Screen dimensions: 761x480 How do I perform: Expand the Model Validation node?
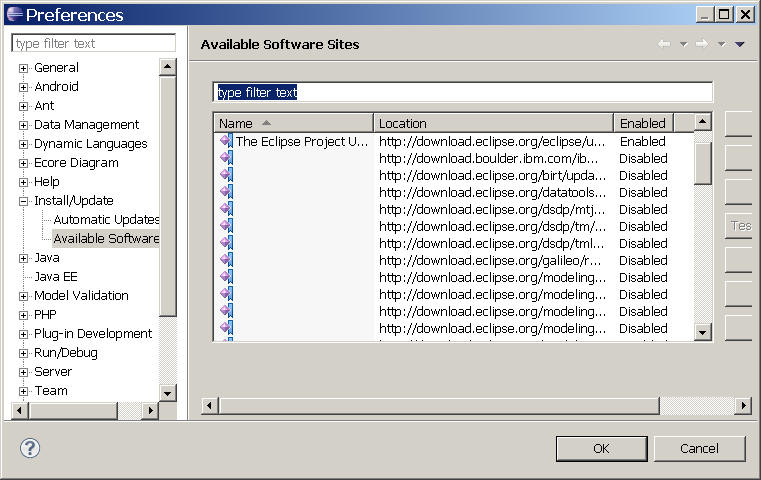click(23, 296)
